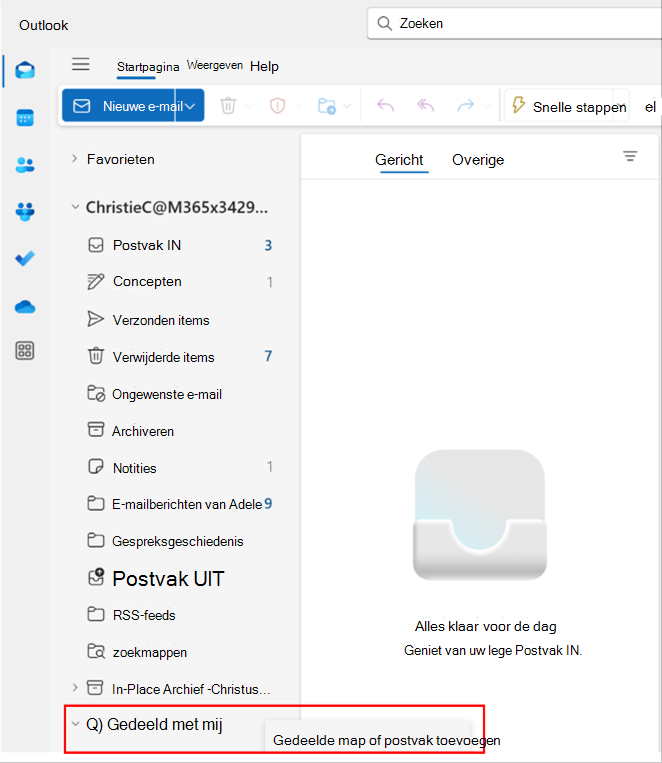Screen dimensions: 662x763
Task: Switch to the Startpagina tab
Action: pyautogui.click(x=148, y=67)
